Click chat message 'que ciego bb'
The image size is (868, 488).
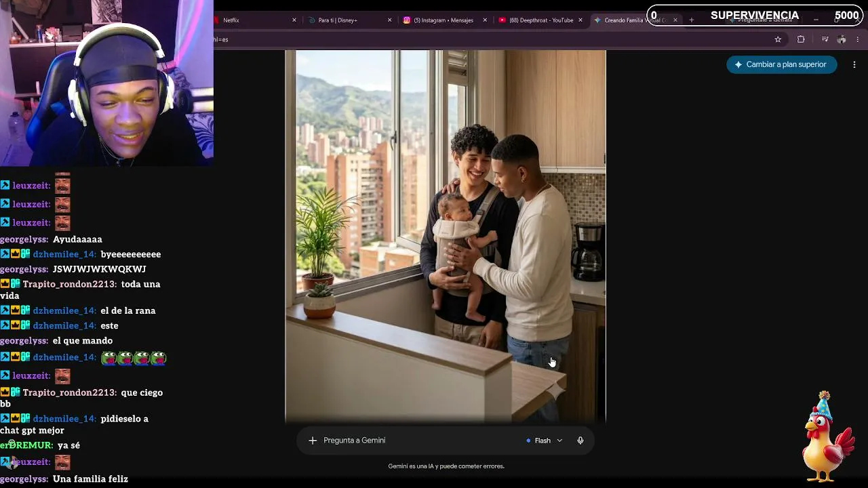click(81, 398)
